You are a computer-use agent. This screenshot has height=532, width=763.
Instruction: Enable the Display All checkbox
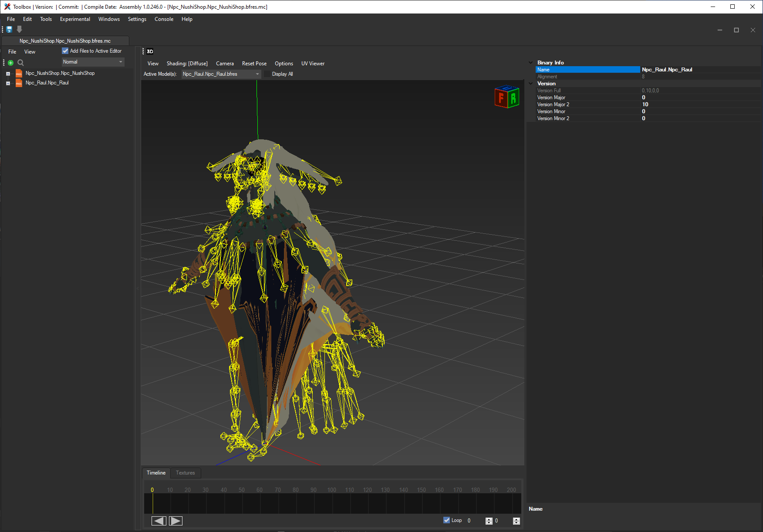(x=267, y=74)
